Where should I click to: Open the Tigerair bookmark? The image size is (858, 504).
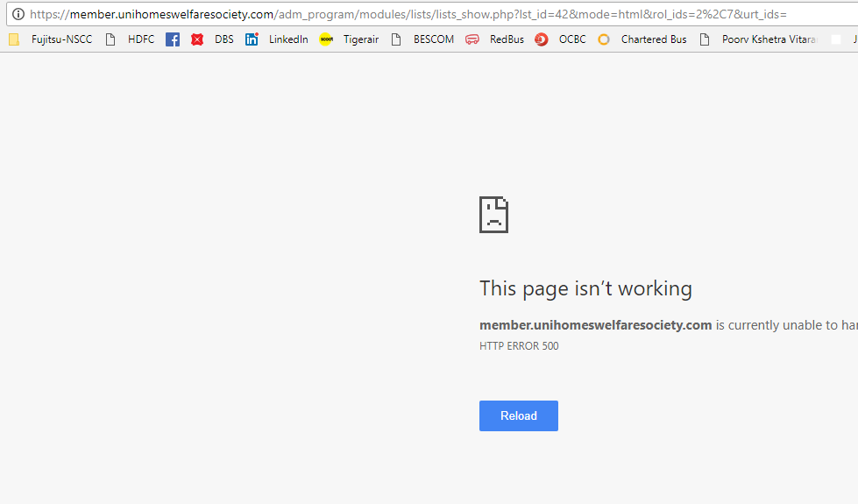point(349,39)
